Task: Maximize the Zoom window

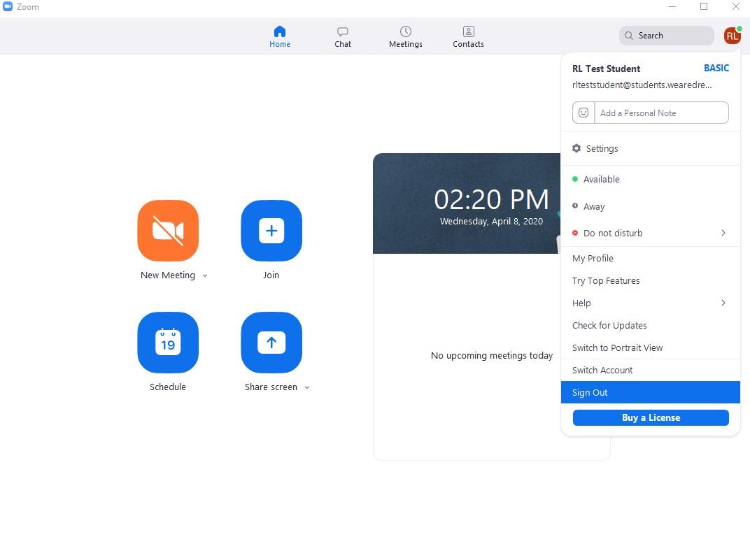Action: point(704,7)
